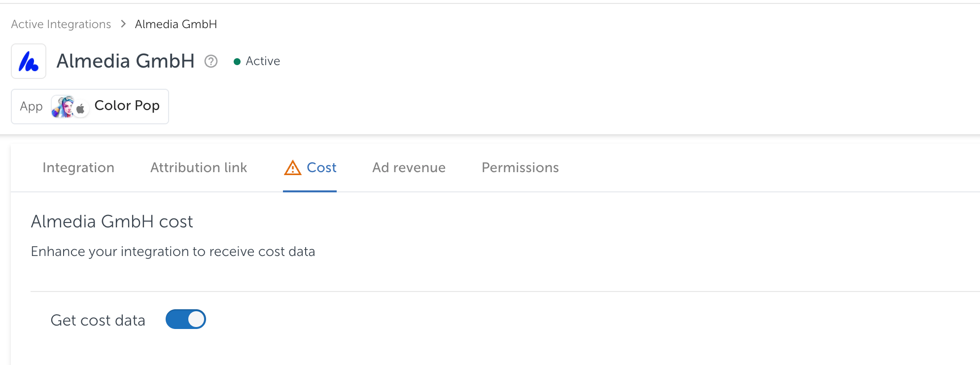
Task: Click the breadcrumb chevron separator
Action: click(123, 24)
